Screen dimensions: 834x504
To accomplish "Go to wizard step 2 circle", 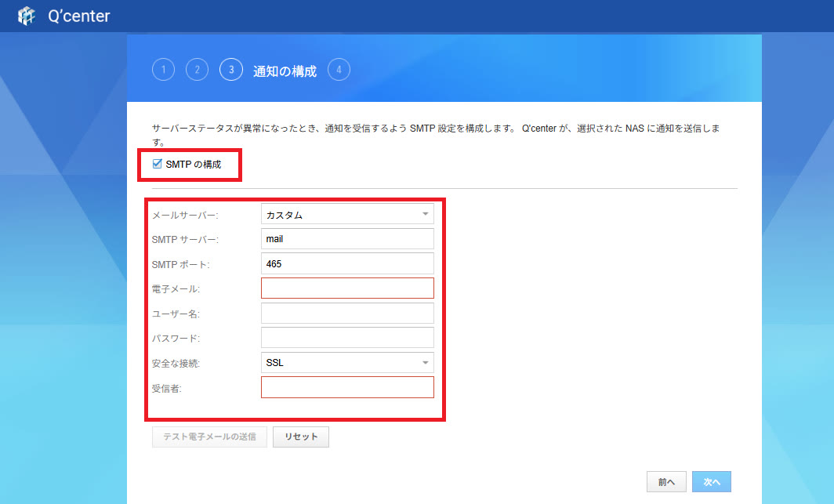I will (x=197, y=70).
